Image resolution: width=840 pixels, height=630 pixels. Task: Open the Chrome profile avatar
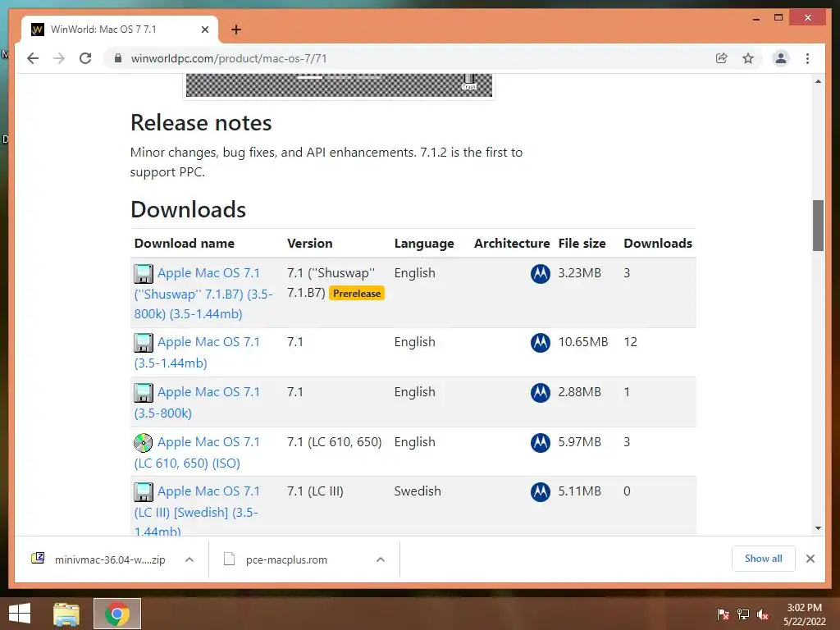tap(781, 58)
